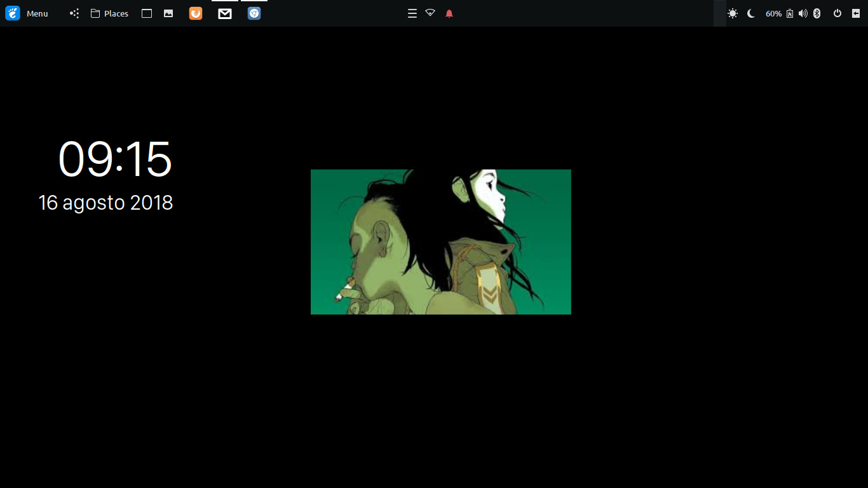This screenshot has height=488, width=868.
Task: Open the Bluetooth indicator
Action: pos(817,13)
